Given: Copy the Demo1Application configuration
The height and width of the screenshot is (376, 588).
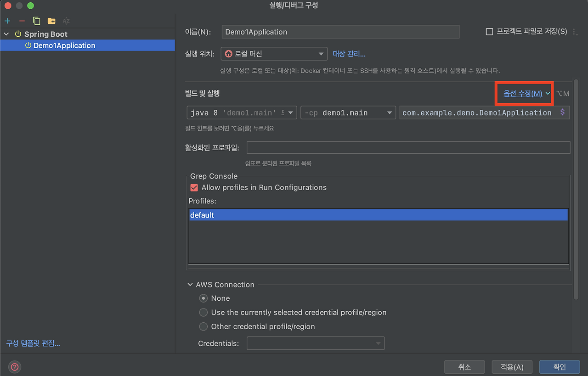Looking at the screenshot, I should pos(36,21).
